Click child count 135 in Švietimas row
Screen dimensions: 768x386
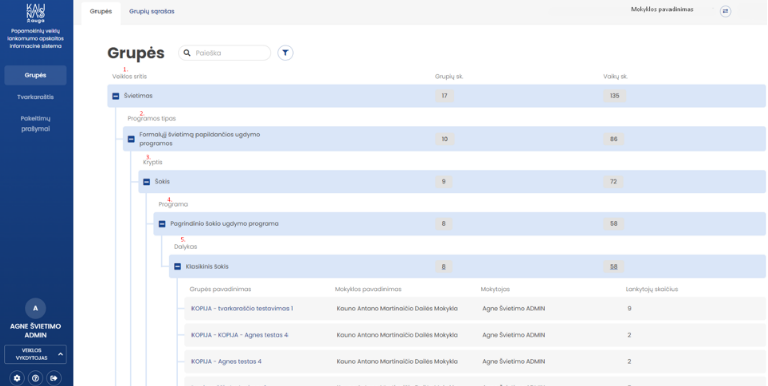tap(615, 96)
